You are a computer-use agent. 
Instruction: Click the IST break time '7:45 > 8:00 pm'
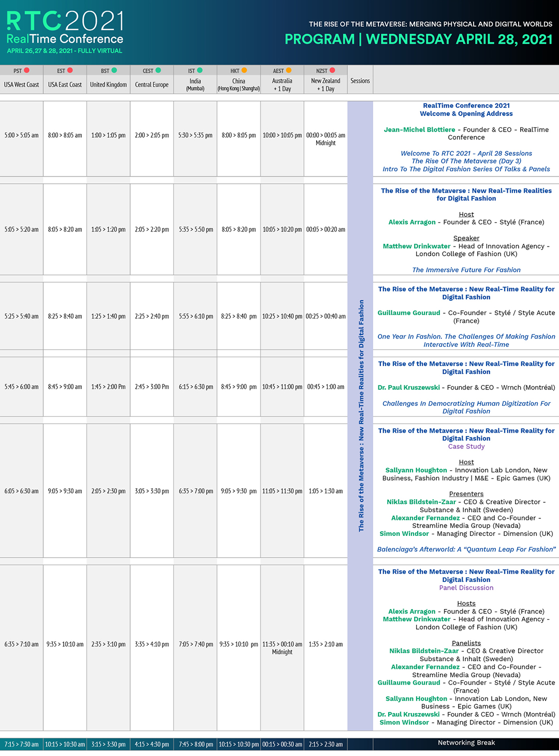(196, 745)
